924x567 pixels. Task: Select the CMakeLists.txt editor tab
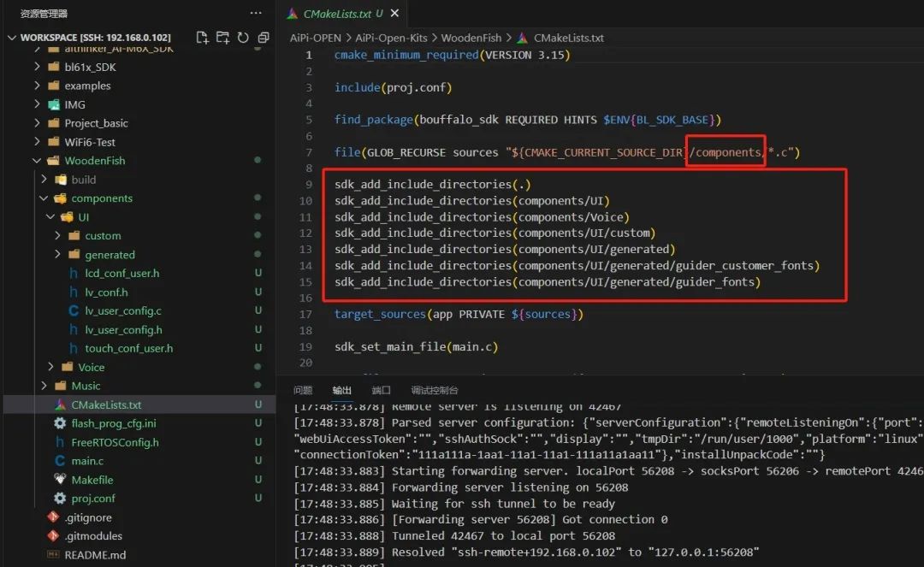(343, 13)
